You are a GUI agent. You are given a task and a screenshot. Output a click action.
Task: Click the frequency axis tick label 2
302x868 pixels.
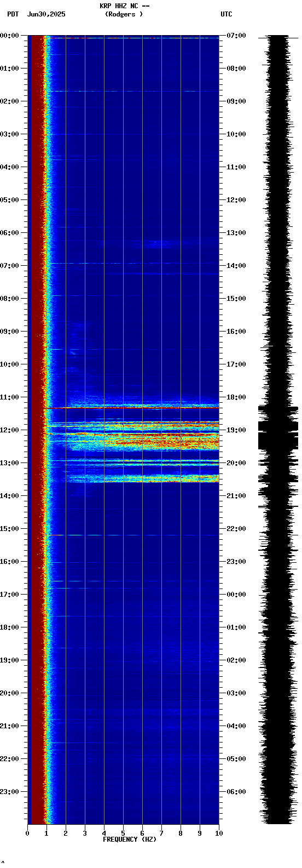pos(66,833)
